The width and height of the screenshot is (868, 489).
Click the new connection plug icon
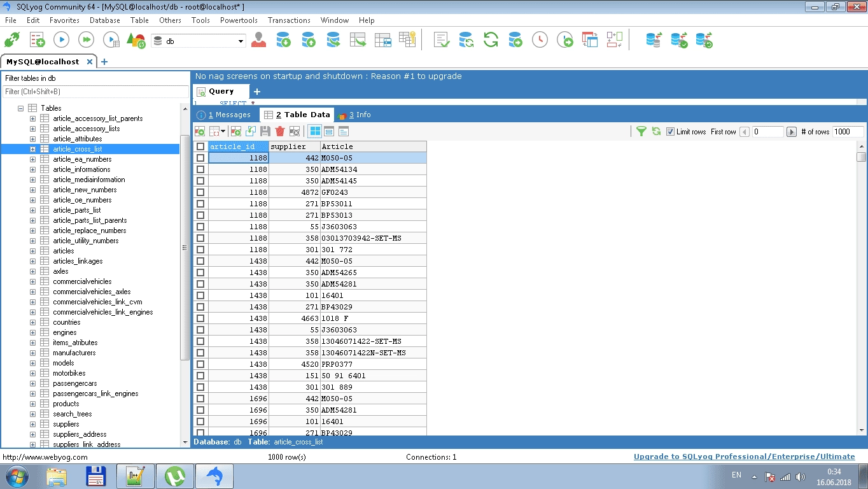11,41
